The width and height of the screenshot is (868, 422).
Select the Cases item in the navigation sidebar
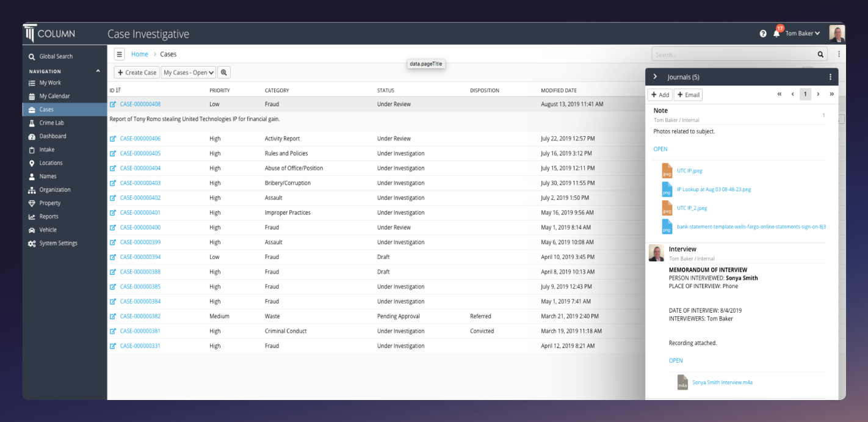[46, 109]
